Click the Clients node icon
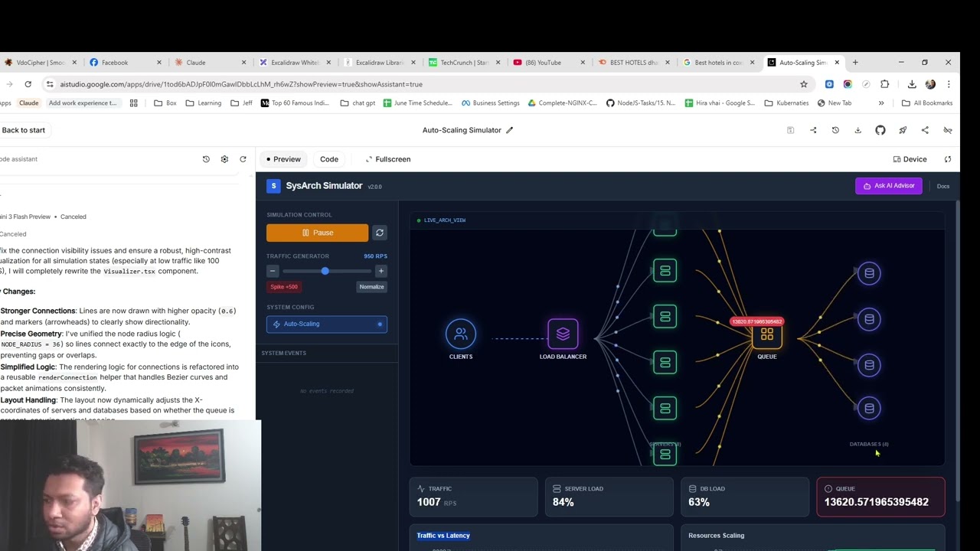 [461, 334]
